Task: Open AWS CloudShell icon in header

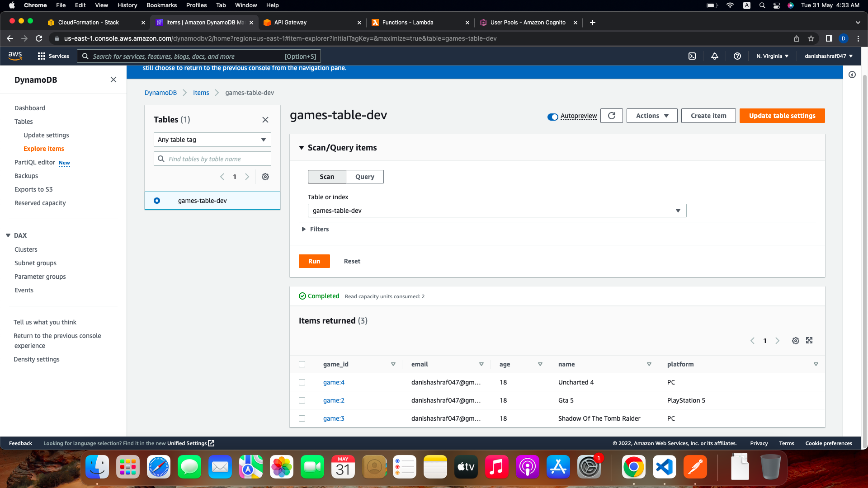Action: coord(692,56)
